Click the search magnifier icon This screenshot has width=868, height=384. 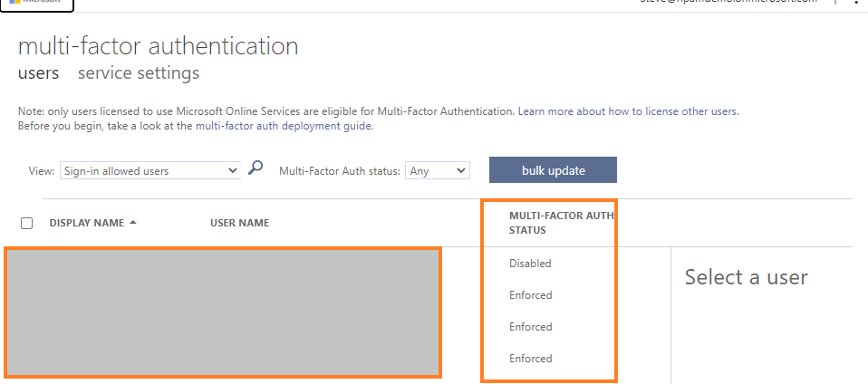(x=256, y=168)
